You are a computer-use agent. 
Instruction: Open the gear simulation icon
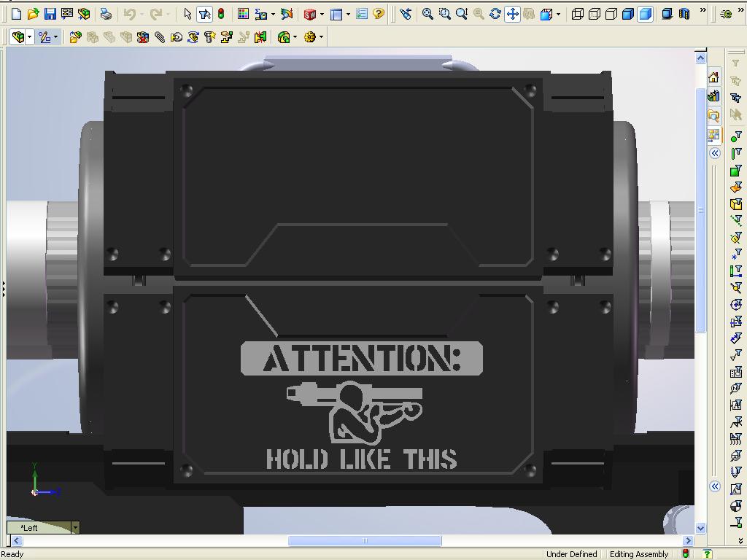309,36
